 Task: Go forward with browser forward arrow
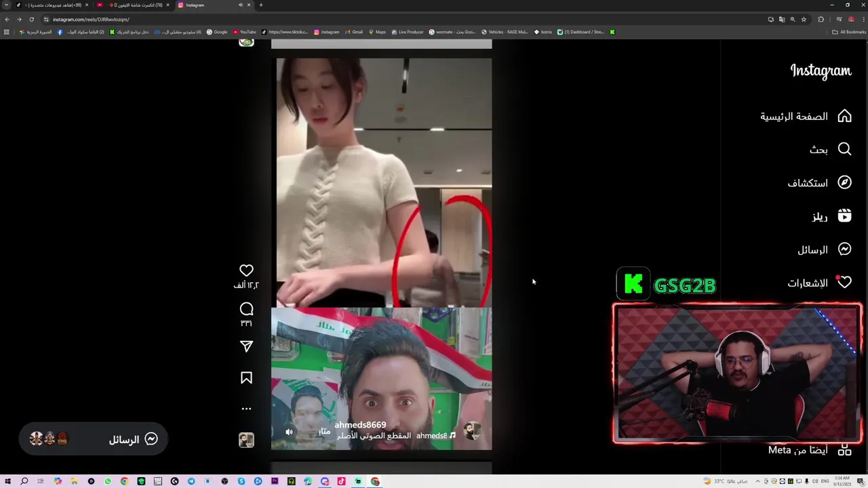point(19,19)
